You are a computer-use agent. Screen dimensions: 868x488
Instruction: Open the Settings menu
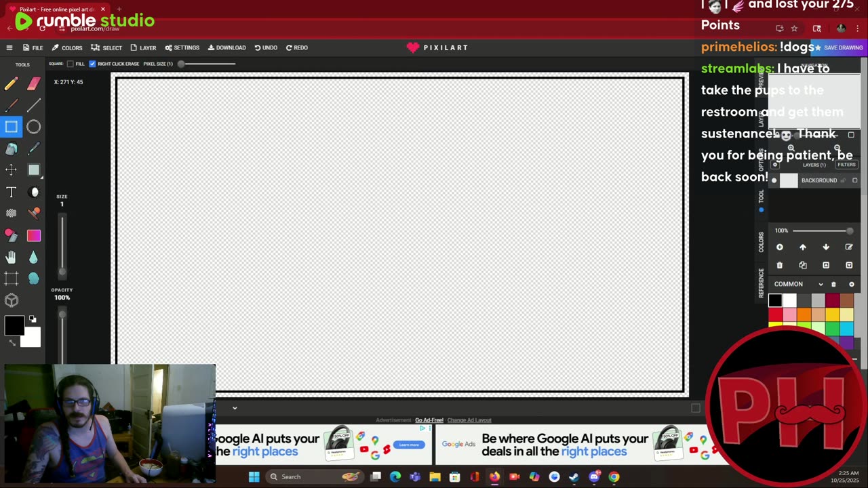(x=182, y=47)
